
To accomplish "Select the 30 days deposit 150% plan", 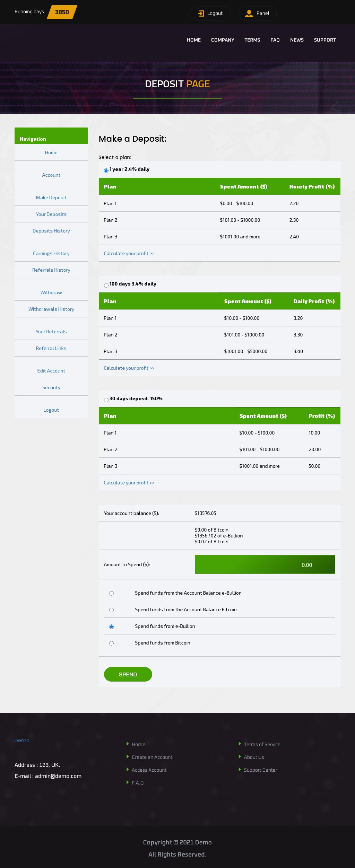I will tap(106, 400).
